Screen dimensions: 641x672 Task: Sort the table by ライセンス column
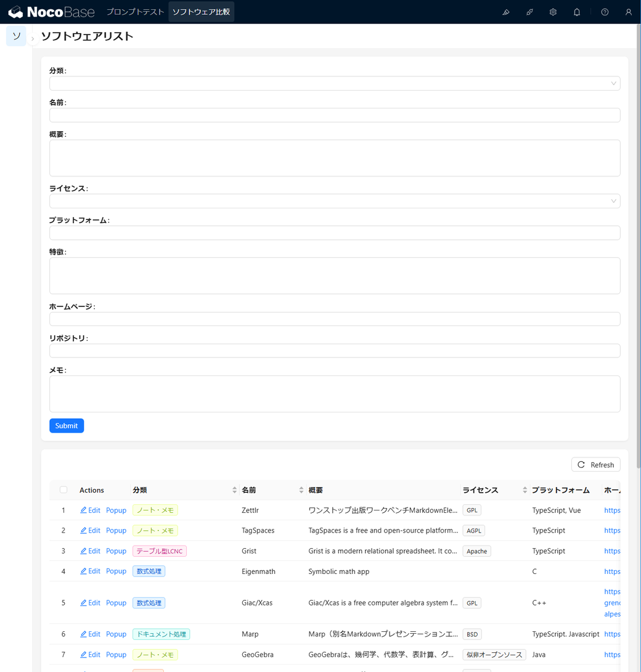pyautogui.click(x=525, y=490)
